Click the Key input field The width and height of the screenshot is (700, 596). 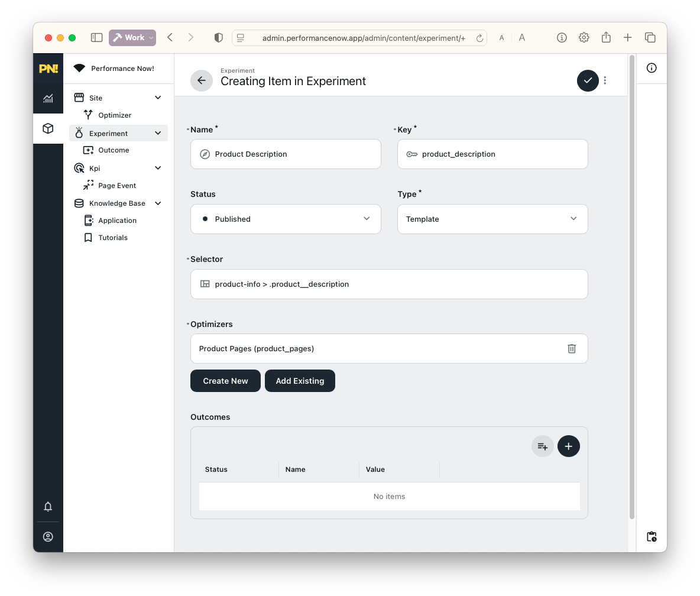pyautogui.click(x=492, y=154)
